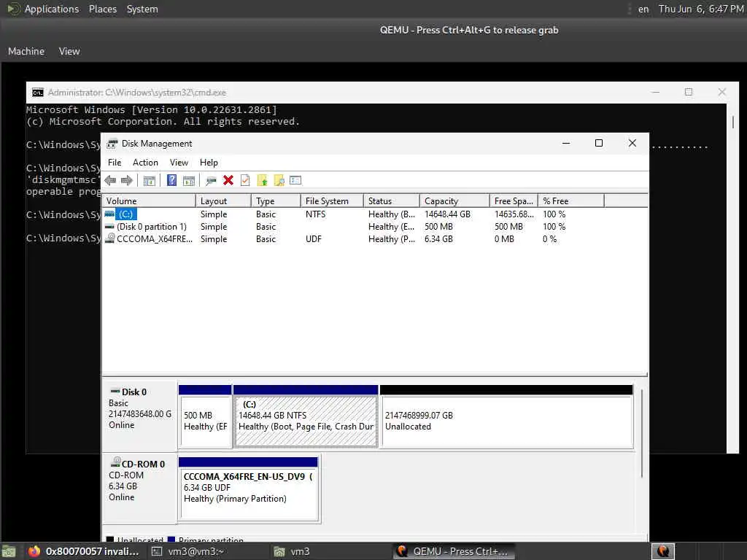Click the yellow sheet with green arrow icon

[x=262, y=181]
